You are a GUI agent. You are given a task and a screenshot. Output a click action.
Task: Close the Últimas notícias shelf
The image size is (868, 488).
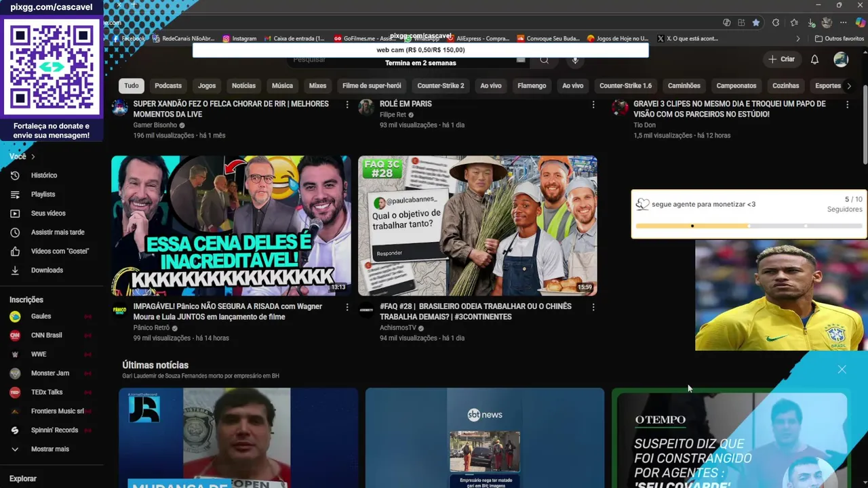point(842,369)
